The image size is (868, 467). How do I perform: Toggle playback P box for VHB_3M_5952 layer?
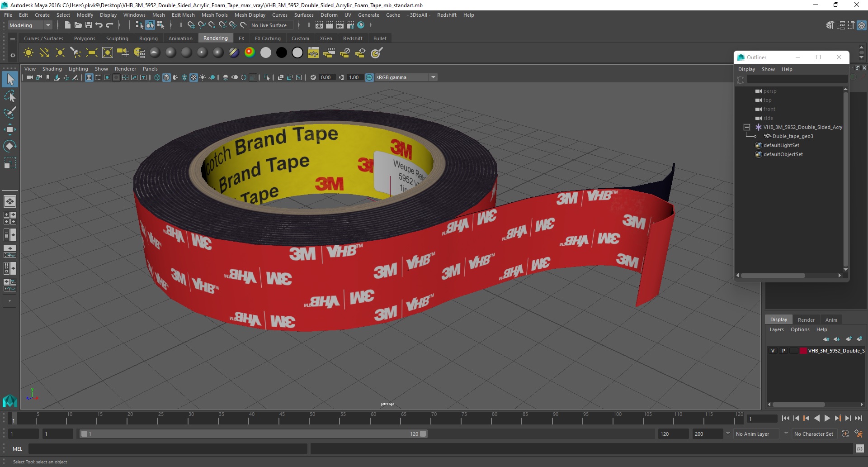(783, 351)
